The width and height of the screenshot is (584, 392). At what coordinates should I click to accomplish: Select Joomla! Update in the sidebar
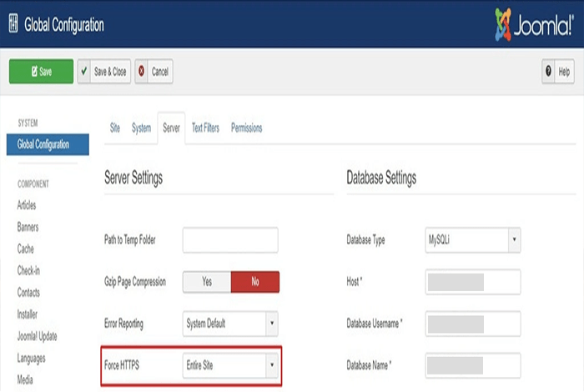pos(38,336)
